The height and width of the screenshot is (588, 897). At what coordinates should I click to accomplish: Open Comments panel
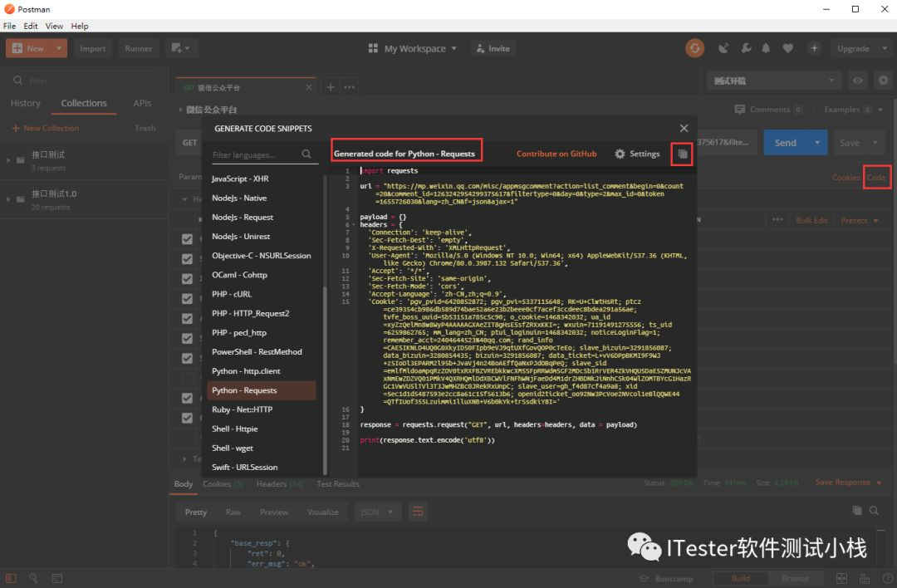(769, 110)
